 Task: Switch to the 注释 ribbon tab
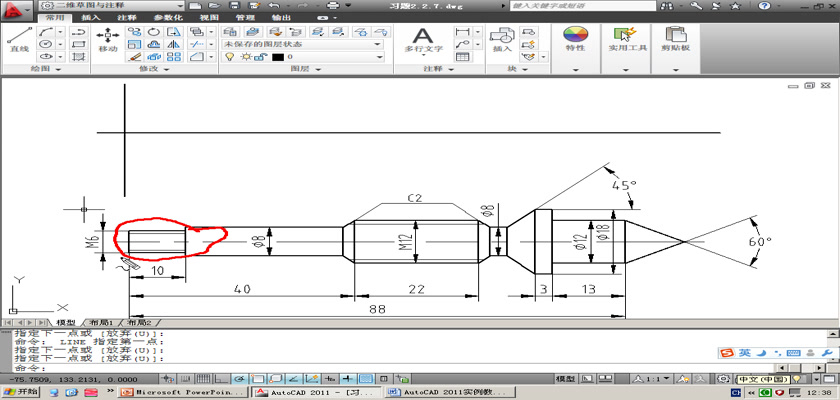point(127,17)
